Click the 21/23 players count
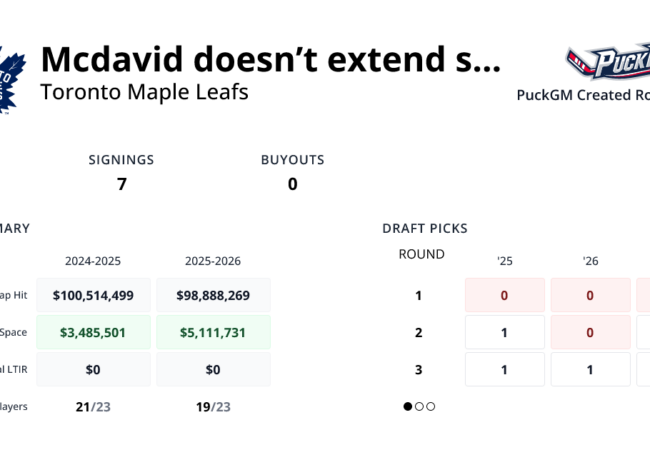This screenshot has height=450, width=650. click(x=93, y=406)
